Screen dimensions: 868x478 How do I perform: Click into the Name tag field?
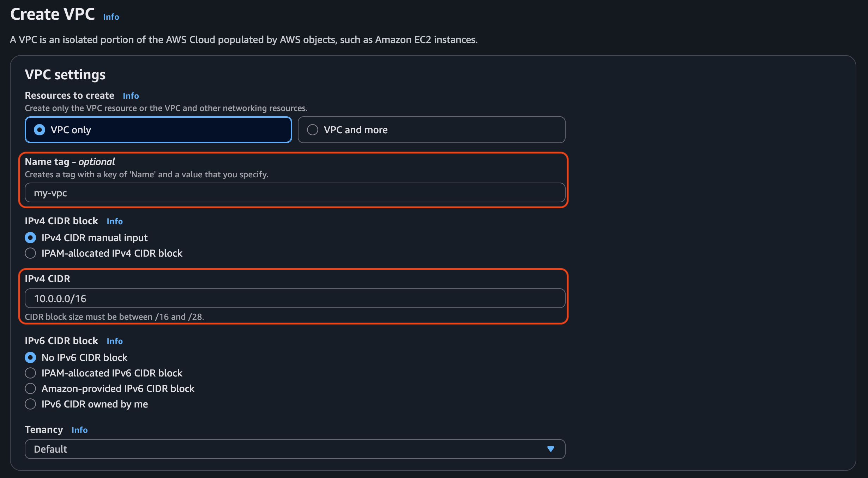295,193
